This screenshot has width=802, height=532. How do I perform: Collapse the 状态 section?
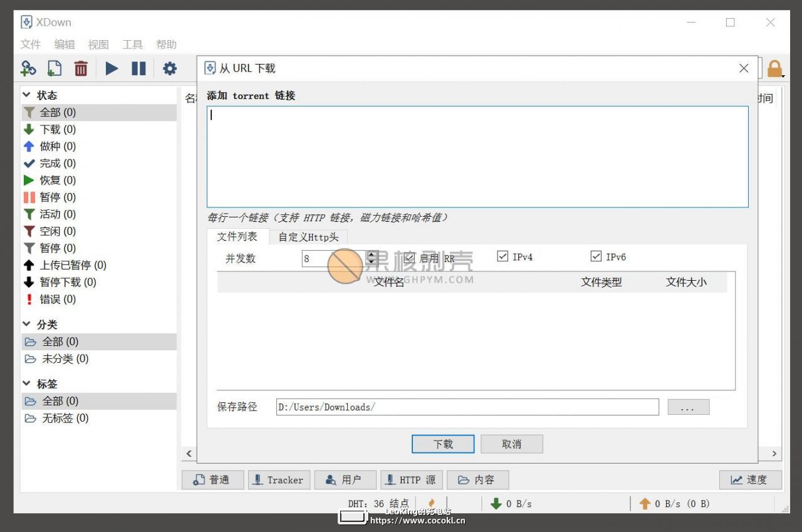coord(27,95)
